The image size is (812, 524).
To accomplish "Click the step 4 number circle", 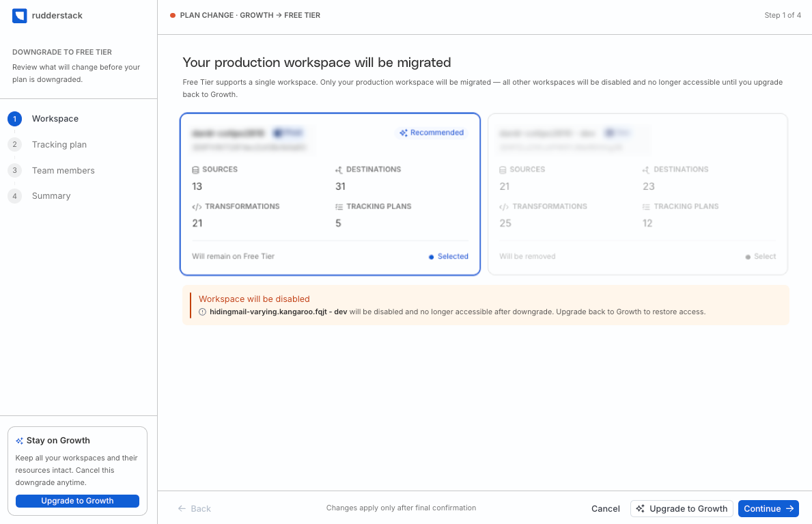I will 14,196.
